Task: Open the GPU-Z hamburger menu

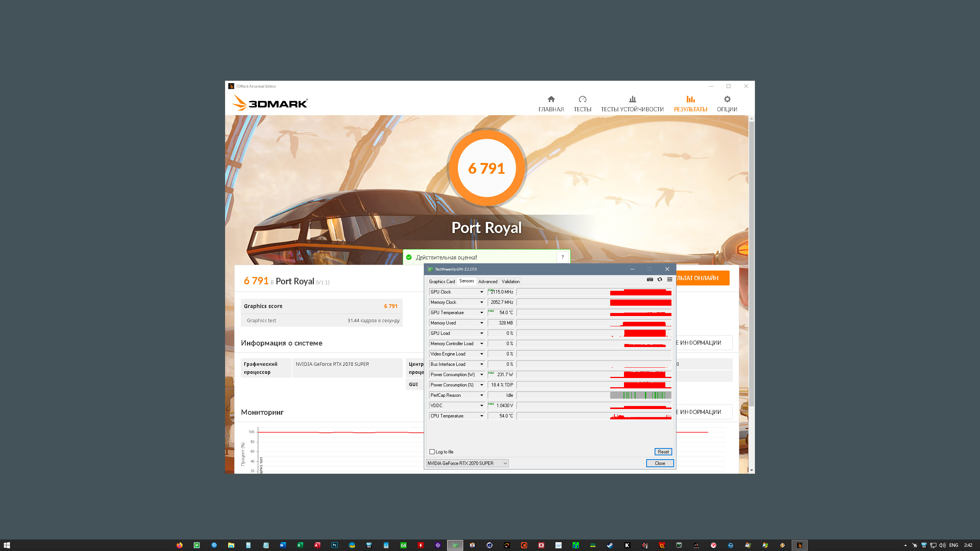Action: tap(670, 279)
